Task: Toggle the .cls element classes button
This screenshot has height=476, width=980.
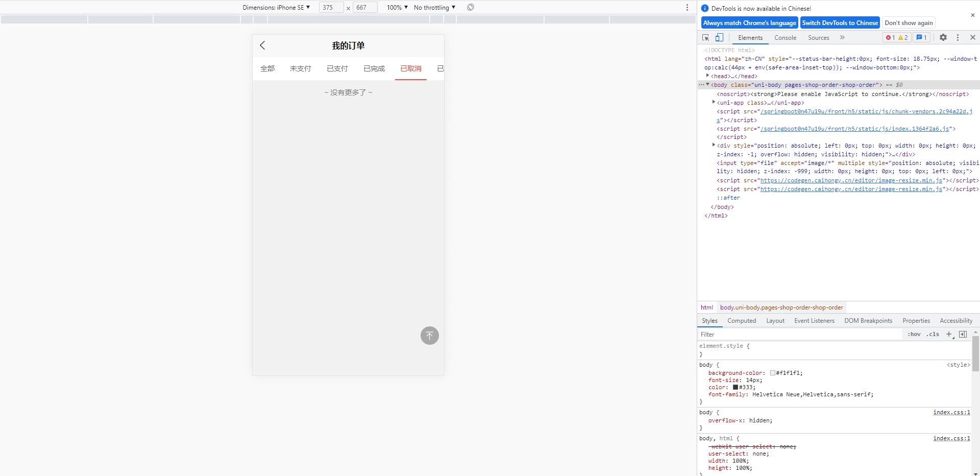Action: (933, 335)
